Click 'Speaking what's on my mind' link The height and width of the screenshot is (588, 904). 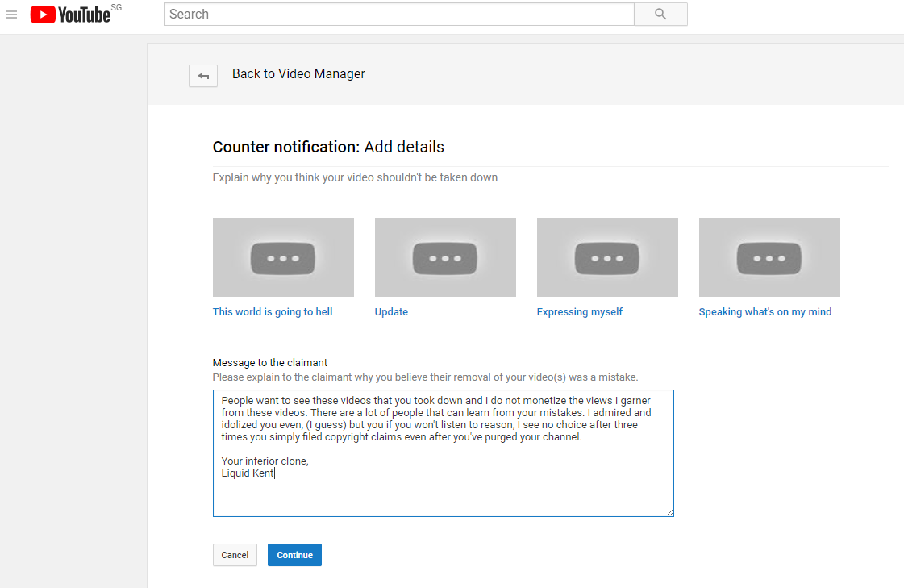pyautogui.click(x=765, y=312)
